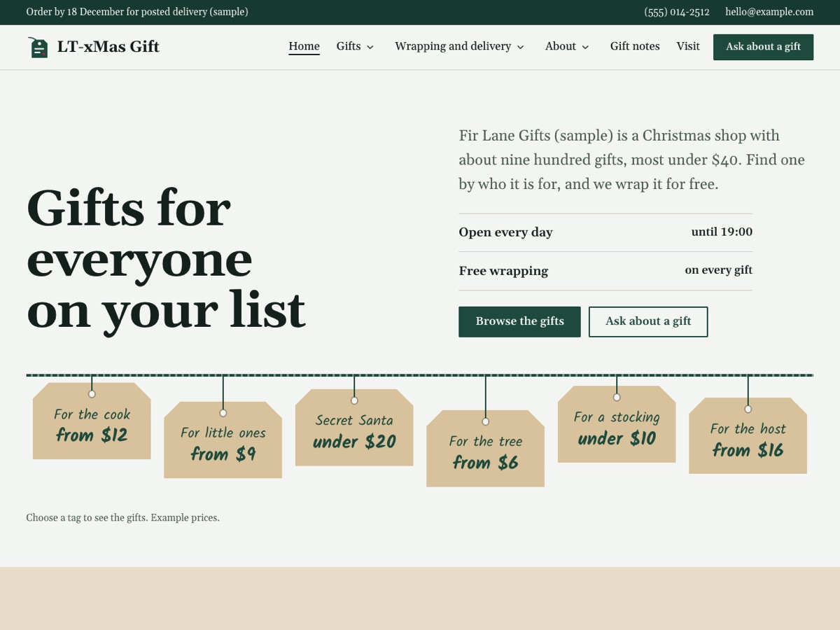
Task: Open the LT-xMas Gift site title
Action: pos(108,47)
